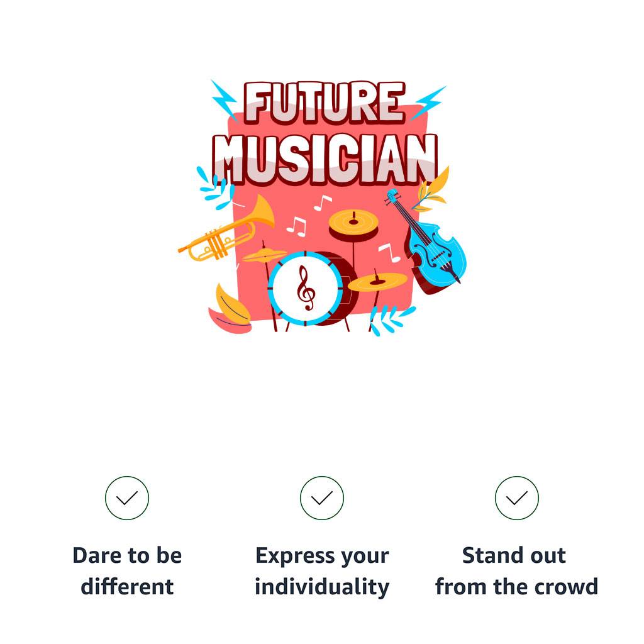
Task: Click the white music note beside the trumpet
Action: (x=296, y=226)
